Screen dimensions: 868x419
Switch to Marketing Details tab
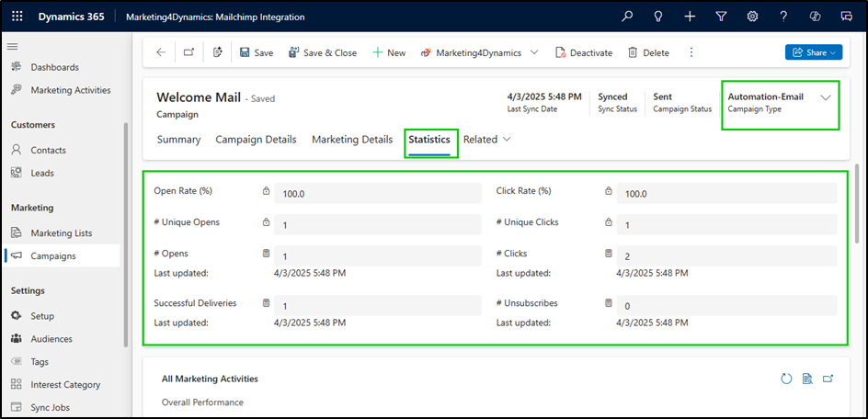[x=352, y=140]
